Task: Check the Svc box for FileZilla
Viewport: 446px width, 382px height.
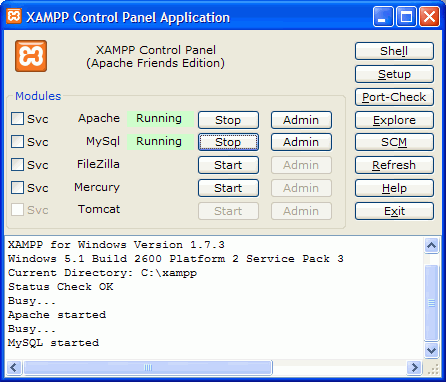Action: (17, 164)
